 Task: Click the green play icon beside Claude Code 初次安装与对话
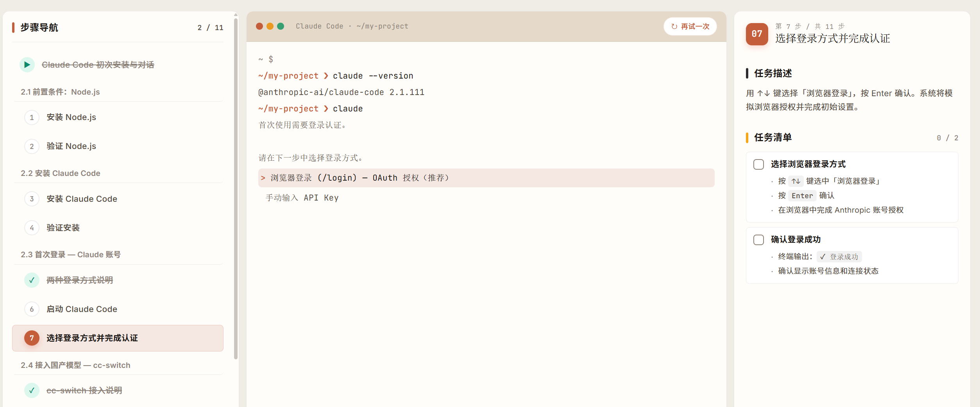[27, 65]
